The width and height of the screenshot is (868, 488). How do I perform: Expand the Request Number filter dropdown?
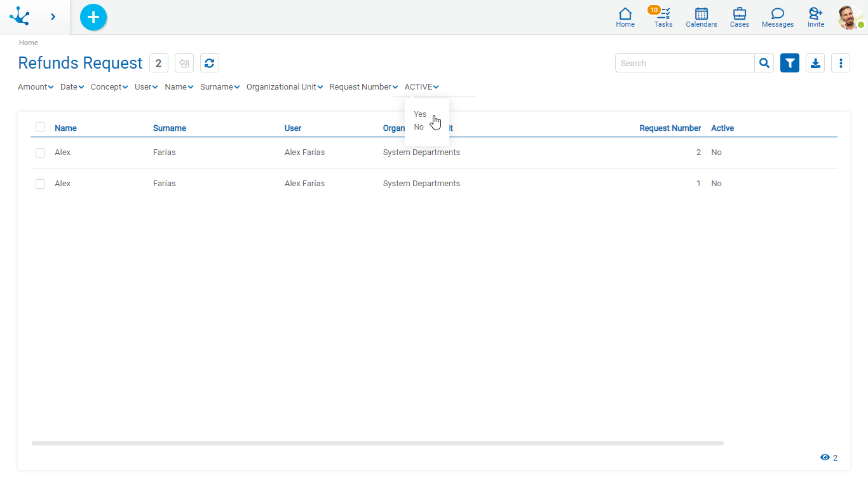363,87
